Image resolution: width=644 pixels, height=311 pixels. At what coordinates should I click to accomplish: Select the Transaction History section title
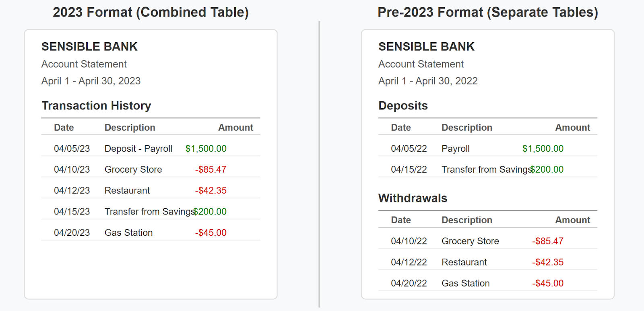tap(96, 105)
